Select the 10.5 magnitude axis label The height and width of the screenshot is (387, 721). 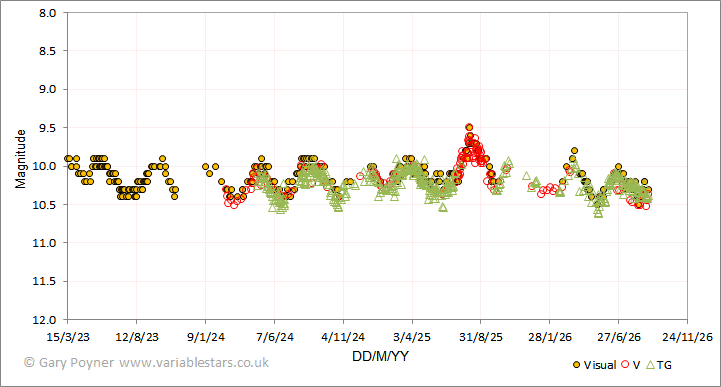45,205
